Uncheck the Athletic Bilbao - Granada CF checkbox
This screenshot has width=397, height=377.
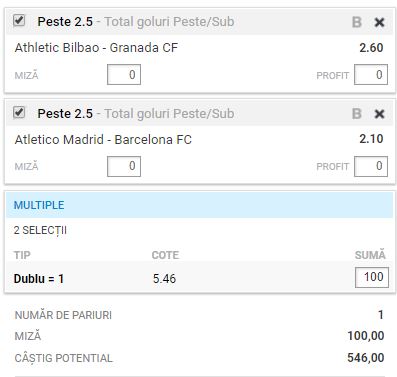point(19,20)
